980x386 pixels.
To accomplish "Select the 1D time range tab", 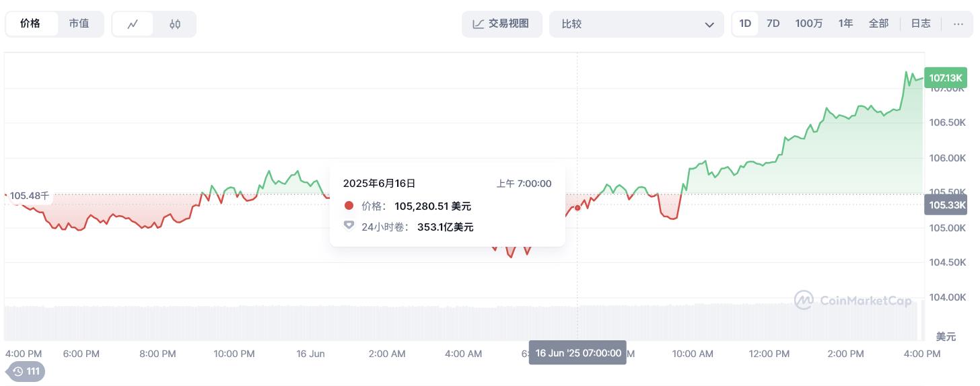I will [745, 24].
